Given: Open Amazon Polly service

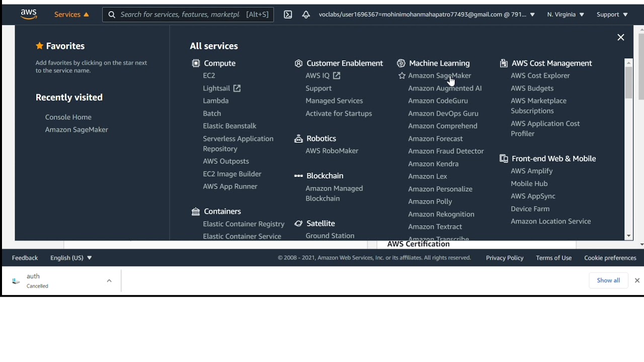Looking at the screenshot, I should (x=430, y=202).
